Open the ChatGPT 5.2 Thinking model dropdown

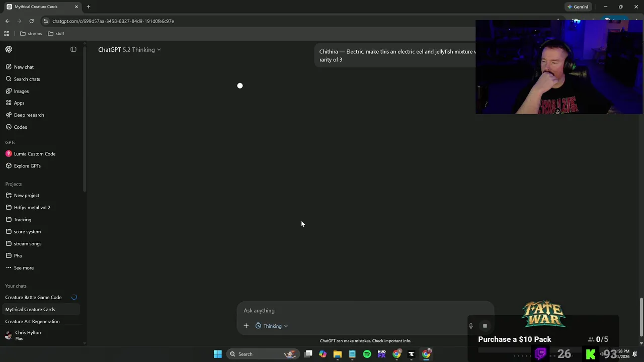pyautogui.click(x=129, y=50)
